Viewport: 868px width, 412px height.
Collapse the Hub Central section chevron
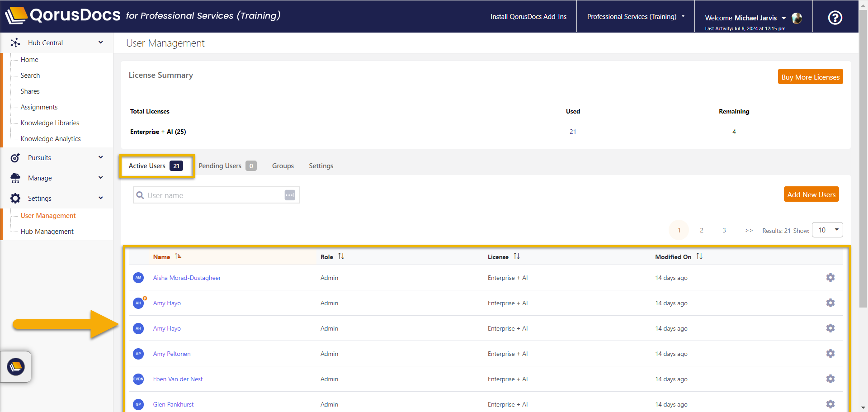tap(101, 43)
